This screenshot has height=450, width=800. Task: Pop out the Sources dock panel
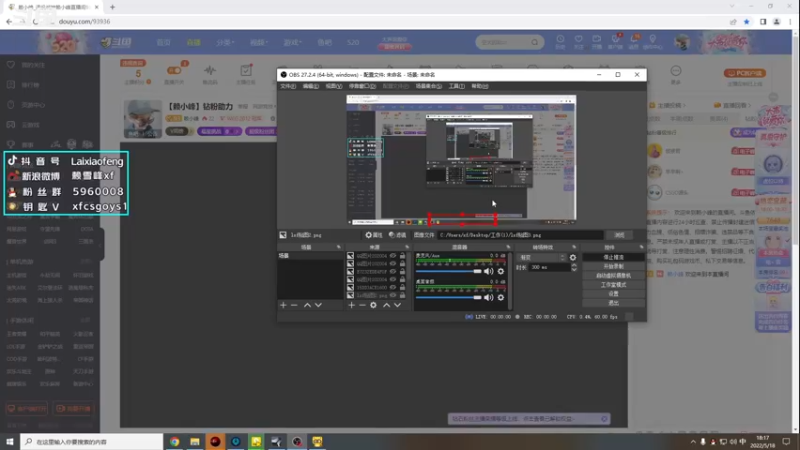pos(407,247)
